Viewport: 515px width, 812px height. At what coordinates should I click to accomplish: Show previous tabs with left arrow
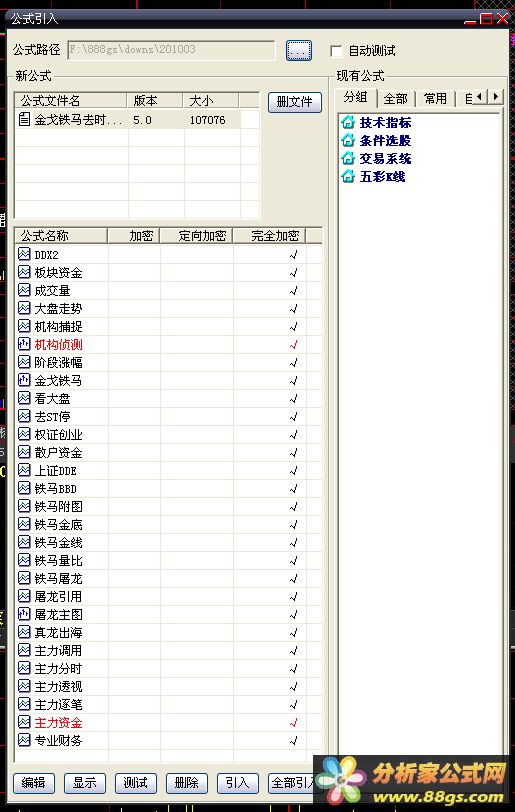pyautogui.click(x=480, y=96)
